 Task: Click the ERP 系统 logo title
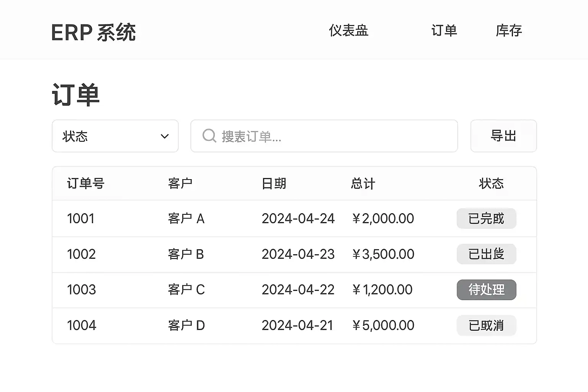tap(93, 33)
